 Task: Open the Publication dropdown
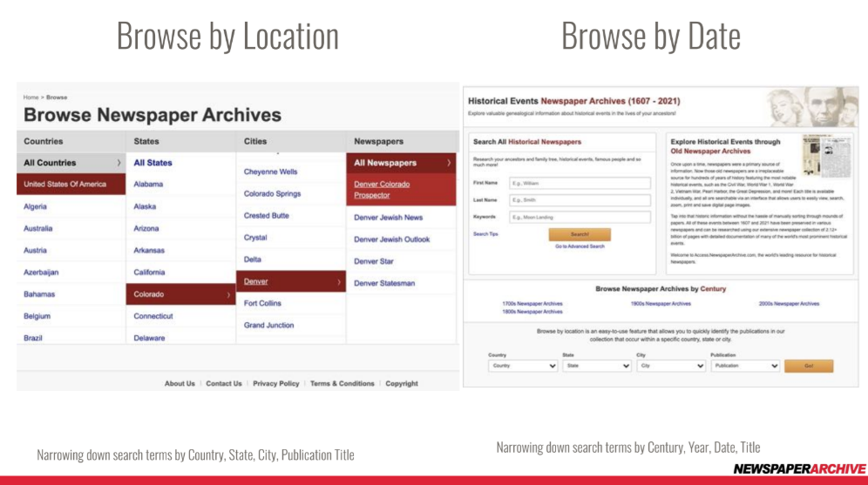pyautogui.click(x=745, y=367)
